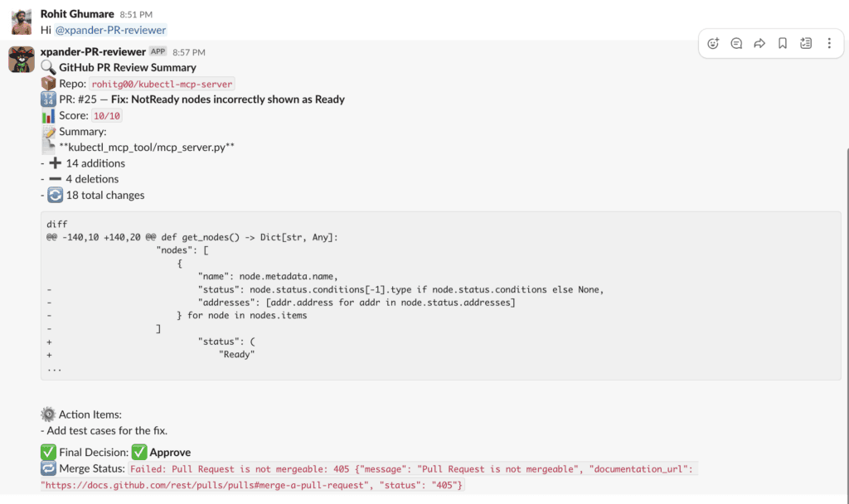Forward message using the share arrow icon
This screenshot has height=504, width=849.
point(759,43)
